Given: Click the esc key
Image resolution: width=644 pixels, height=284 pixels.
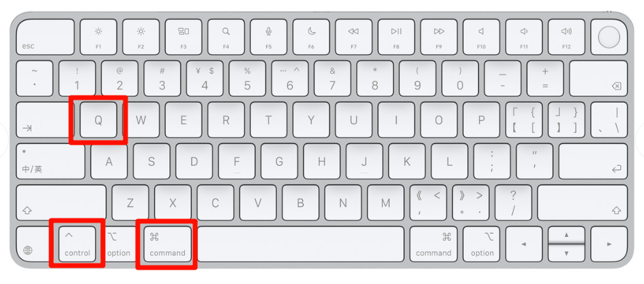Looking at the screenshot, I should (45, 37).
